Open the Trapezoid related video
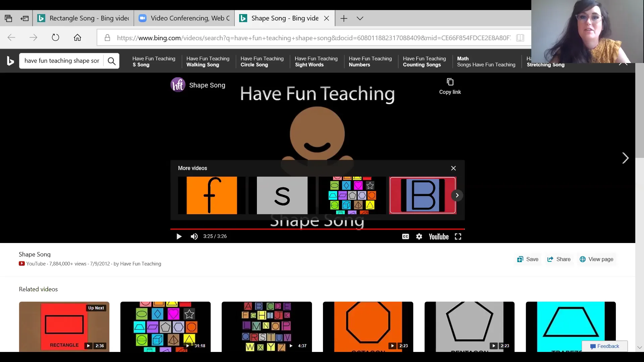Screen dimensions: 644x362 tap(571, 327)
